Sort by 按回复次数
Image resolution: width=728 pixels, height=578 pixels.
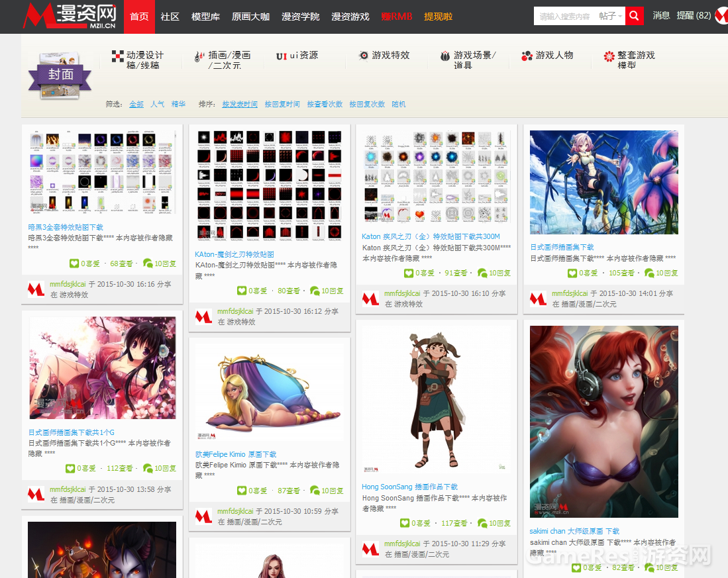367,104
